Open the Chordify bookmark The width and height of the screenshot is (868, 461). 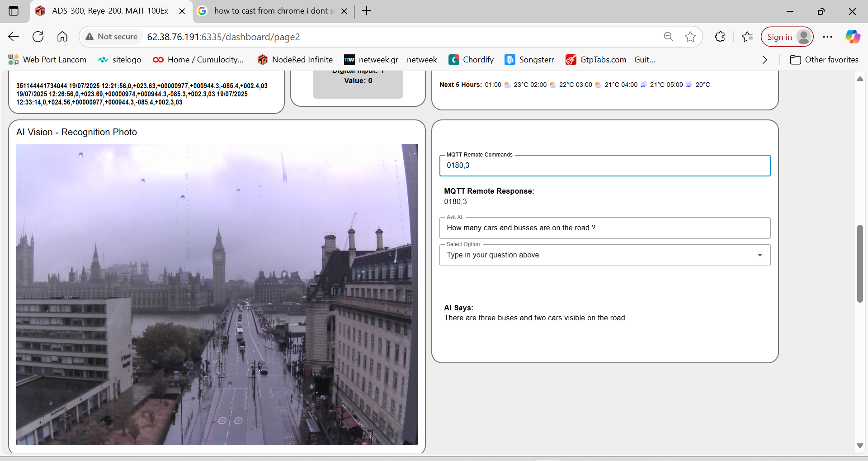(x=471, y=60)
